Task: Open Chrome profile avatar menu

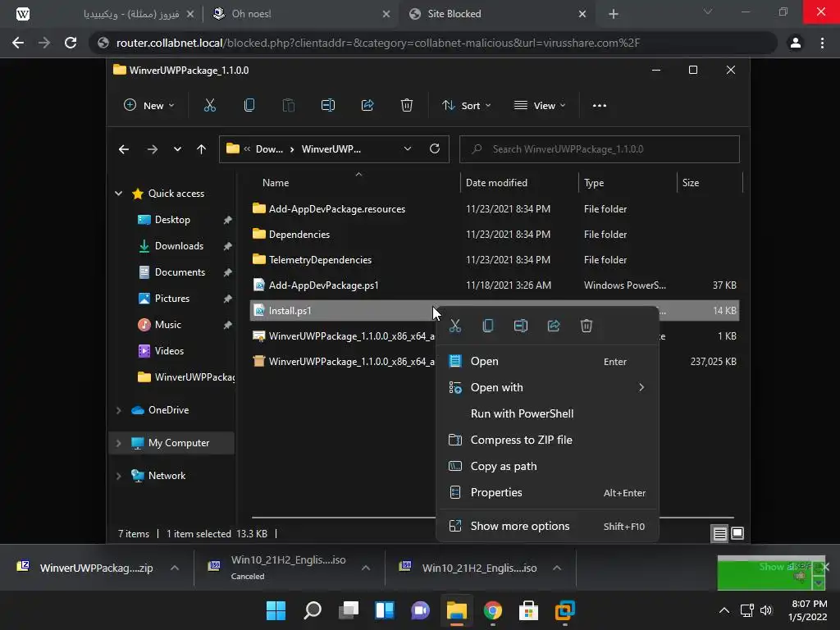Action: coord(796,43)
